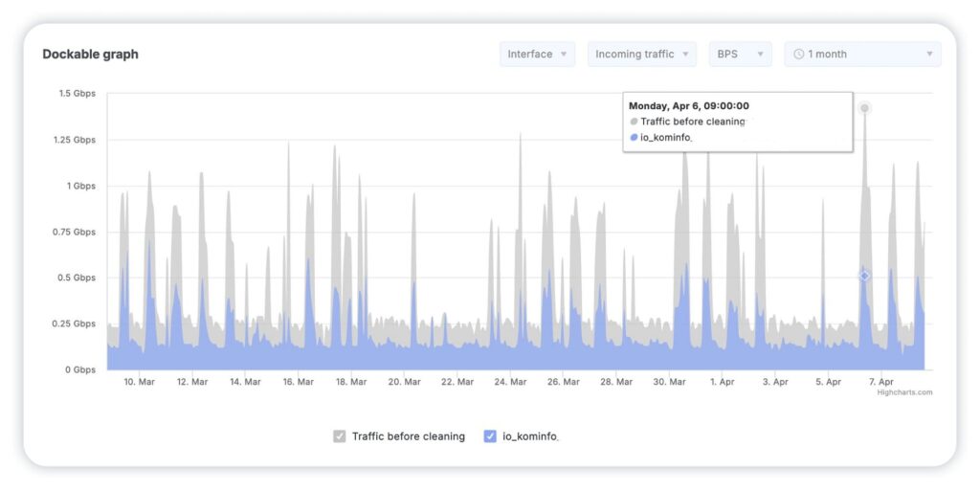This screenshot has width=980, height=490.
Task: Click the 30. Mar date label
Action: tap(669, 382)
